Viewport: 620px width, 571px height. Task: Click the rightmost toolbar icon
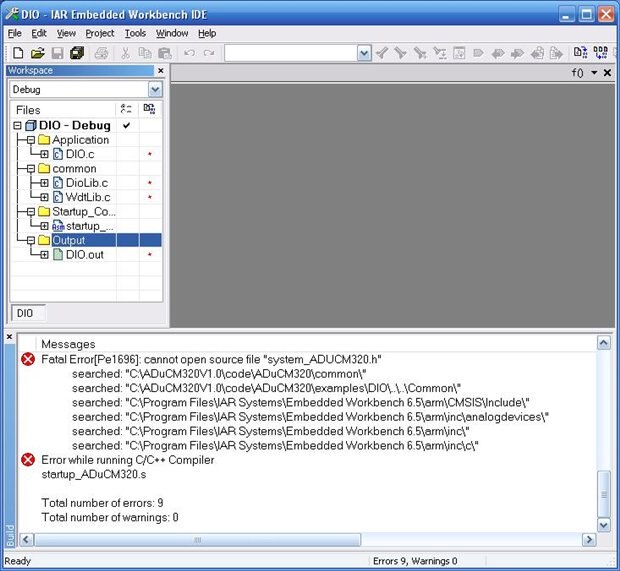[x=600, y=53]
